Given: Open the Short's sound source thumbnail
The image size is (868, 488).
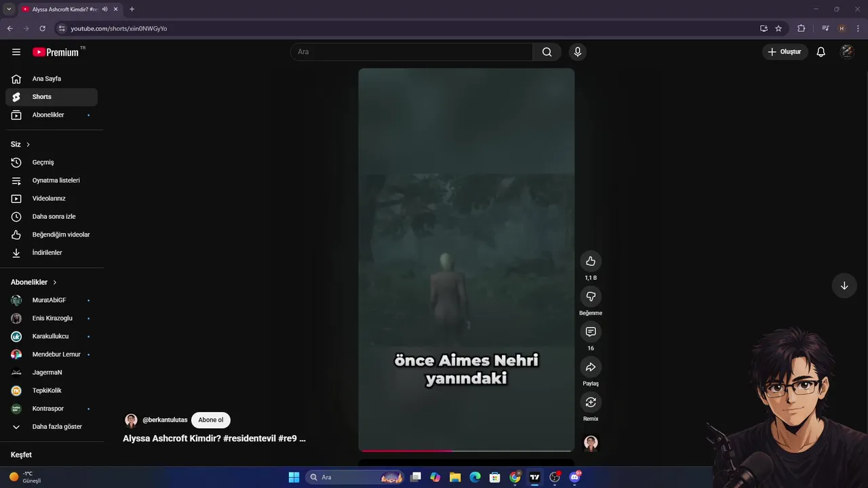Looking at the screenshot, I should [591, 443].
